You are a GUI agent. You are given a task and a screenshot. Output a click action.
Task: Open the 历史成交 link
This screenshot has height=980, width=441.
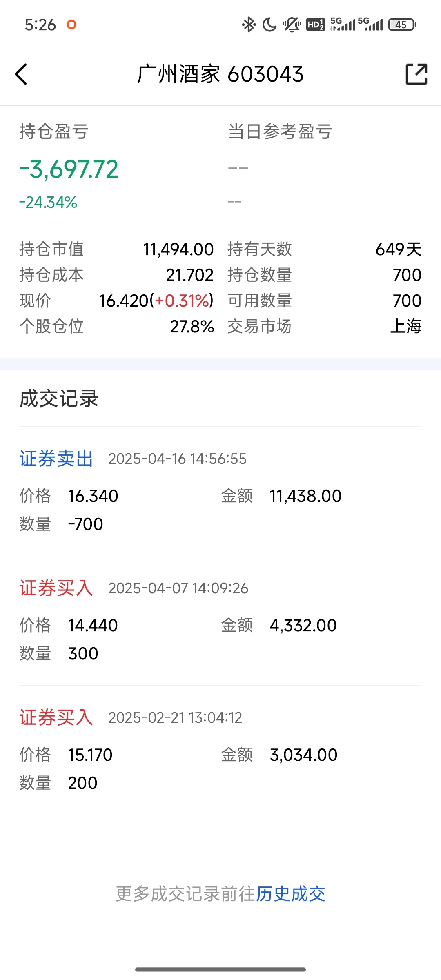(x=290, y=894)
